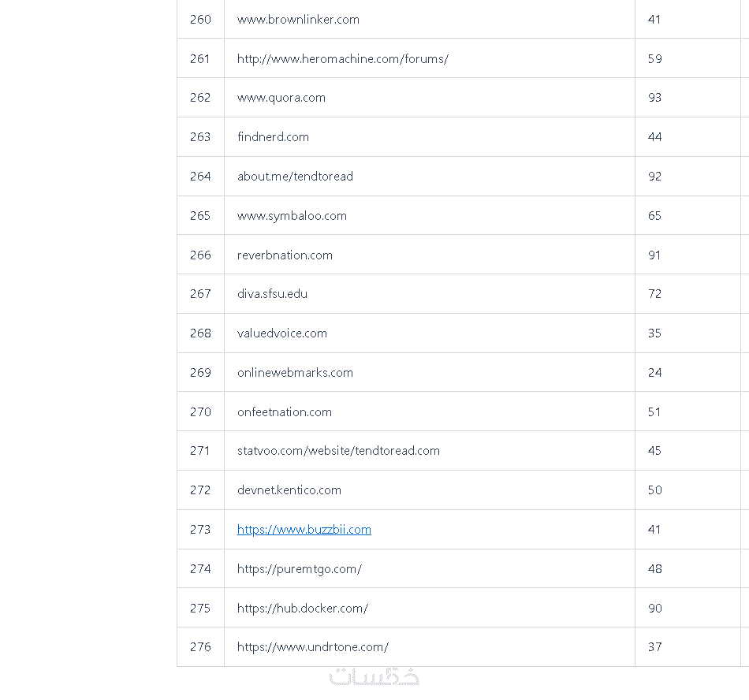Click the onfeetnation.com entry
Screen dimensions: 749x700
coord(285,412)
